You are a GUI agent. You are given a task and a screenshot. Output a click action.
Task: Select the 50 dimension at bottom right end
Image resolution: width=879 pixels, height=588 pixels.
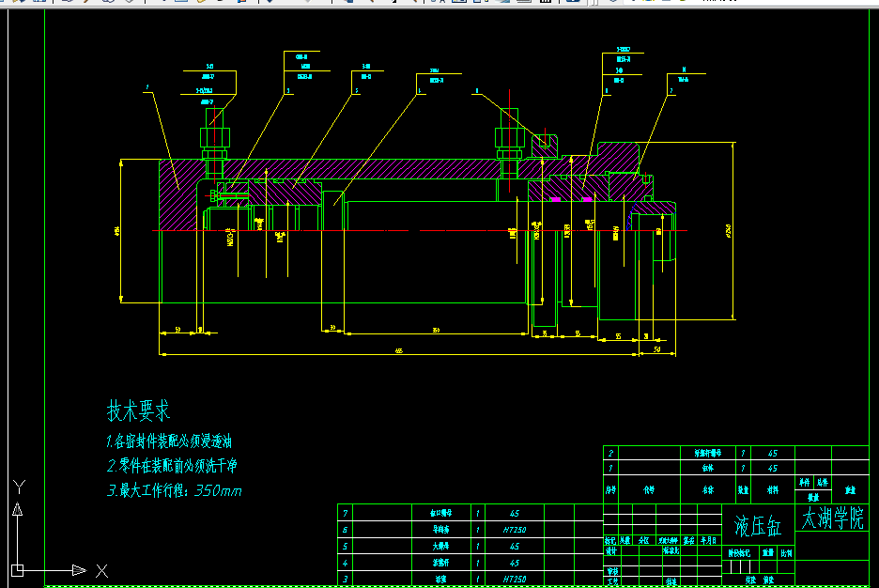coord(657,349)
